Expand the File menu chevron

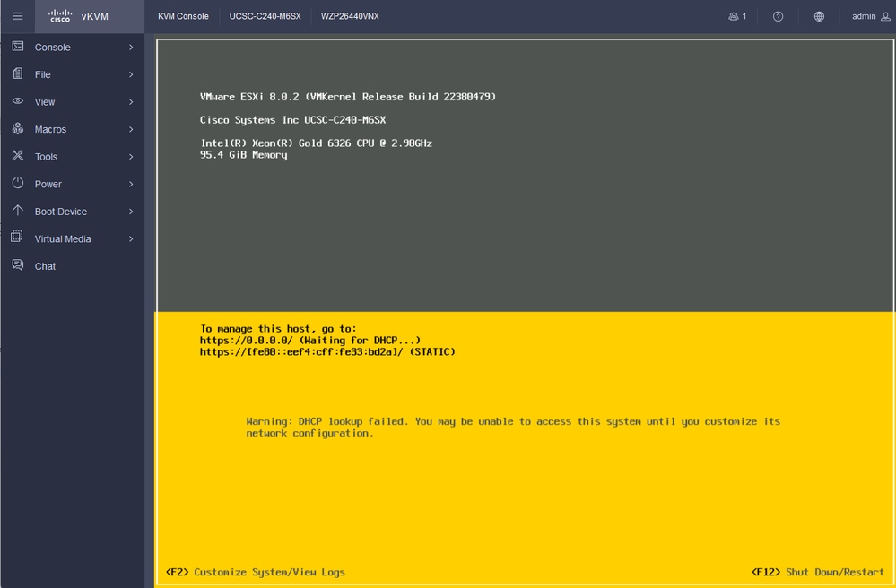pyautogui.click(x=131, y=74)
